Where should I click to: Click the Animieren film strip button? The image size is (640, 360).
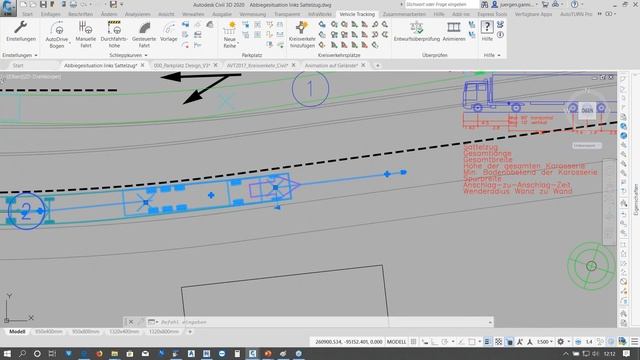pos(454,32)
